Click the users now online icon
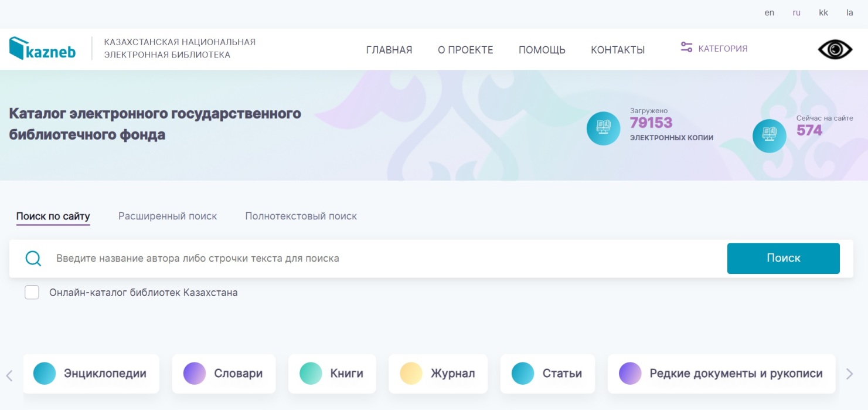868x410 pixels. click(769, 135)
